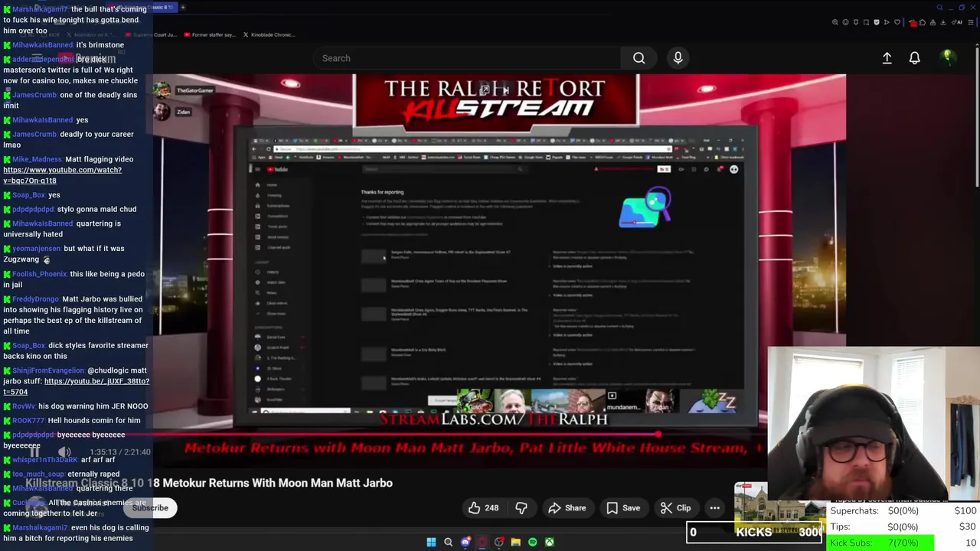The width and height of the screenshot is (980, 551).
Task: Open Discord from the taskbar
Action: 465,542
